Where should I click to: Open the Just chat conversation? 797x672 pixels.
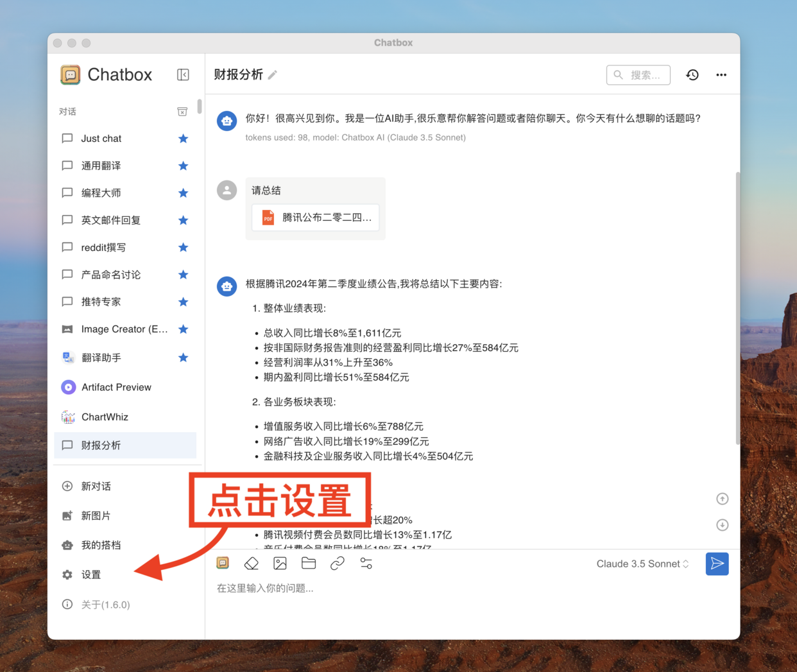125,139
